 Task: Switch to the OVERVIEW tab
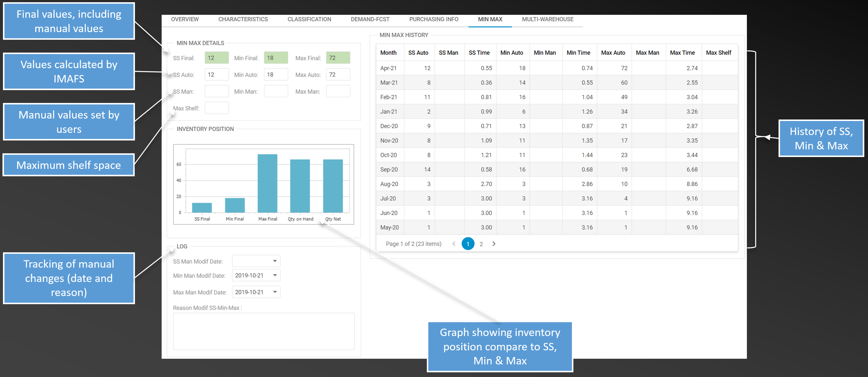[x=185, y=19]
